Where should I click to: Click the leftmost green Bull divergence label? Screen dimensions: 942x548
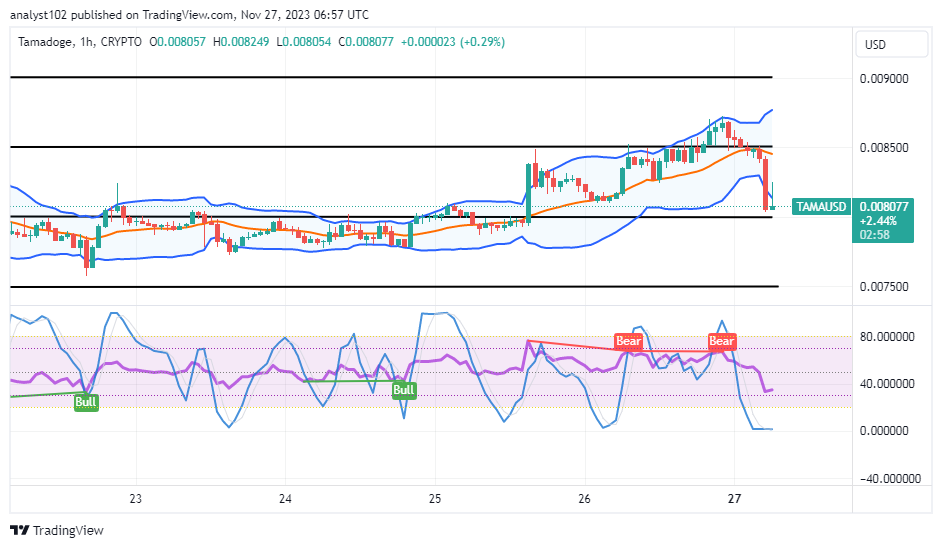pyautogui.click(x=87, y=402)
